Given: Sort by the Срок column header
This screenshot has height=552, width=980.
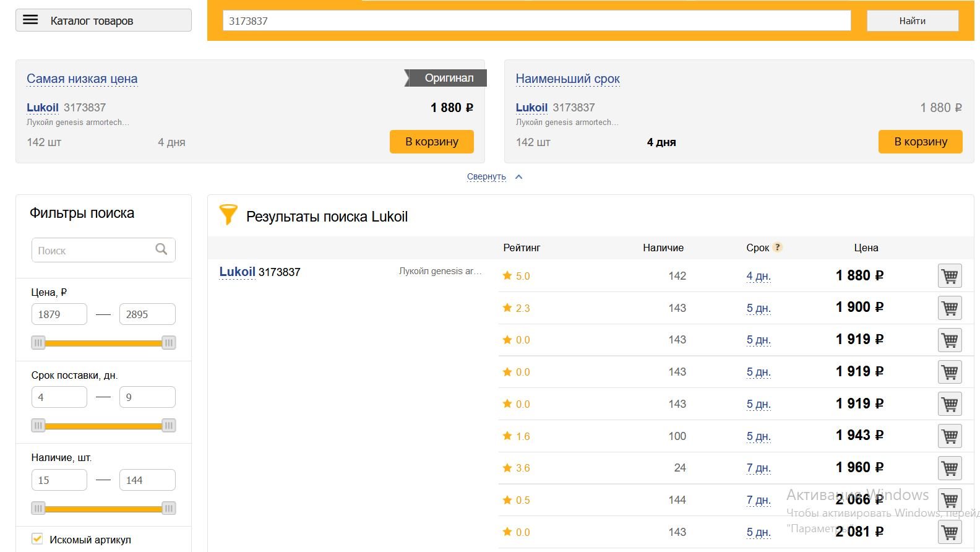Looking at the screenshot, I should pyautogui.click(x=757, y=248).
